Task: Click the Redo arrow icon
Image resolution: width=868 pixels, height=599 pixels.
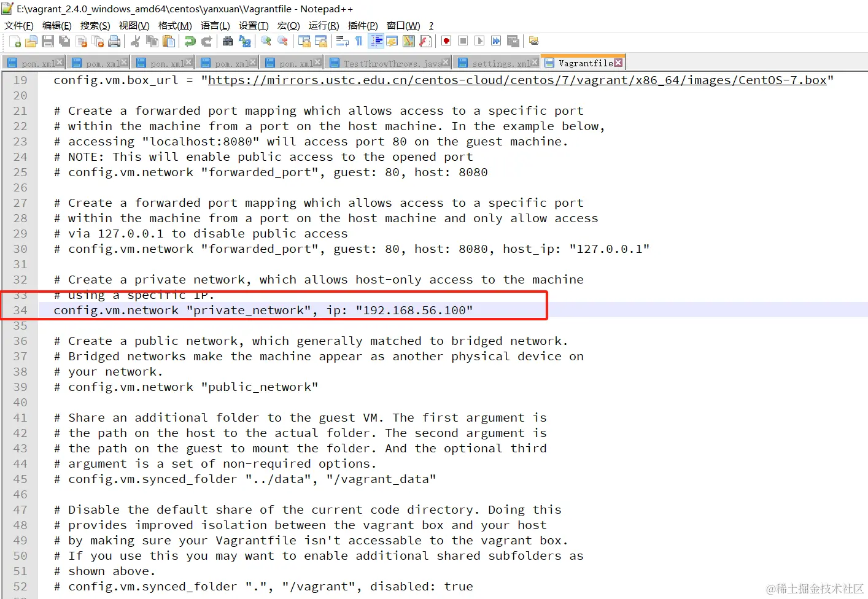Action: [x=207, y=41]
